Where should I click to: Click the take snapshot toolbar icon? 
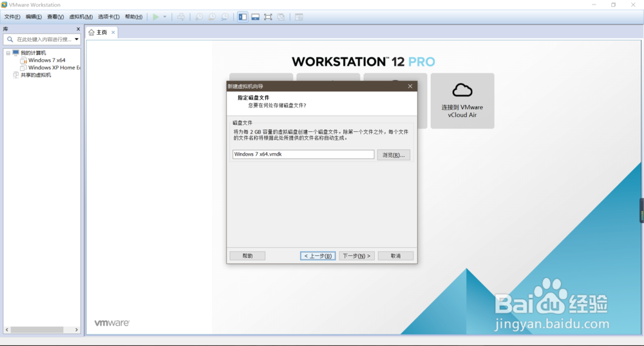tap(199, 17)
